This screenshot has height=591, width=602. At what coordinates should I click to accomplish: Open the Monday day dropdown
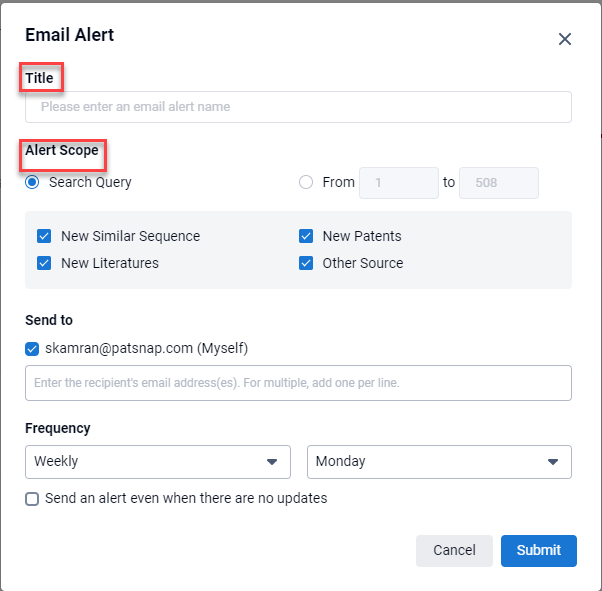pyautogui.click(x=439, y=462)
